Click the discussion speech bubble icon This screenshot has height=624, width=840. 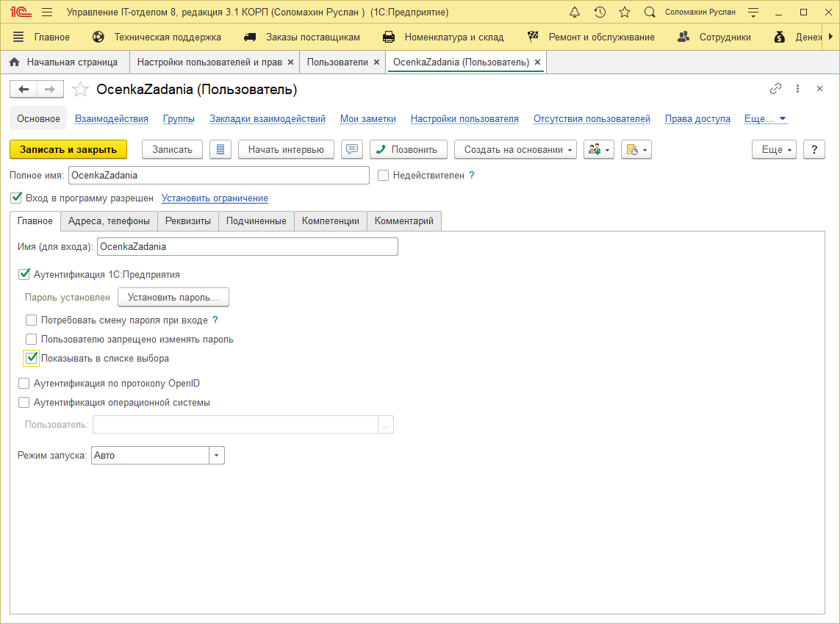tap(352, 149)
